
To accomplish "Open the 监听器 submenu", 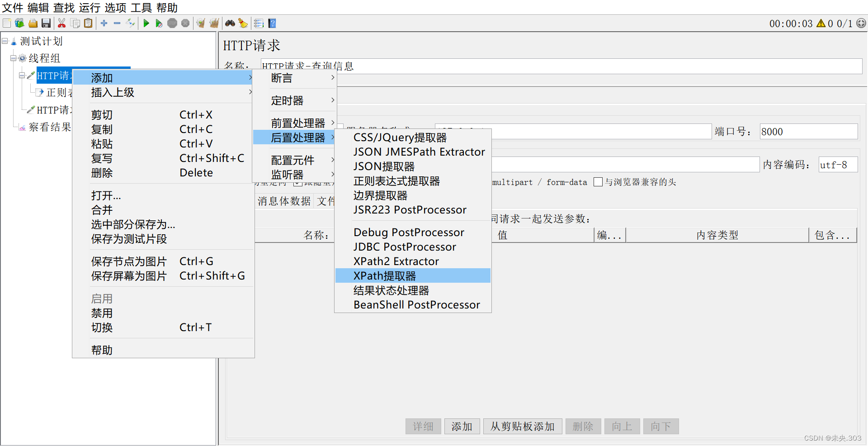I will click(294, 175).
